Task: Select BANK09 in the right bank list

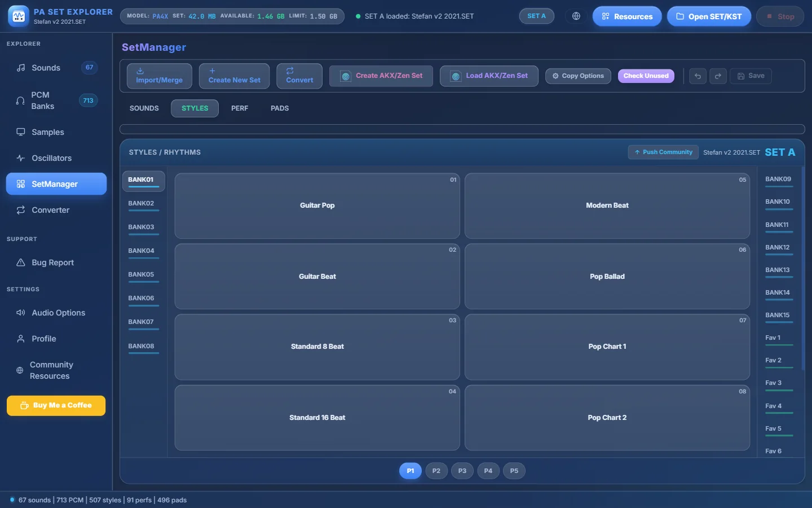Action: (x=779, y=181)
